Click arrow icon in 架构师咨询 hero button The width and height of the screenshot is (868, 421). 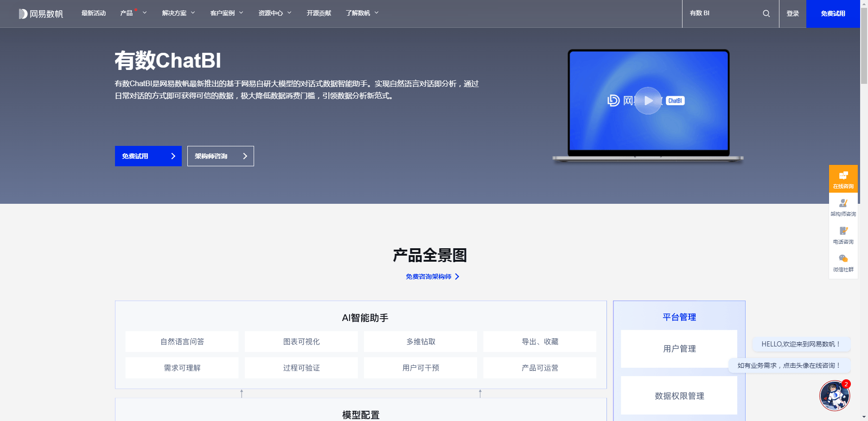[x=245, y=156]
